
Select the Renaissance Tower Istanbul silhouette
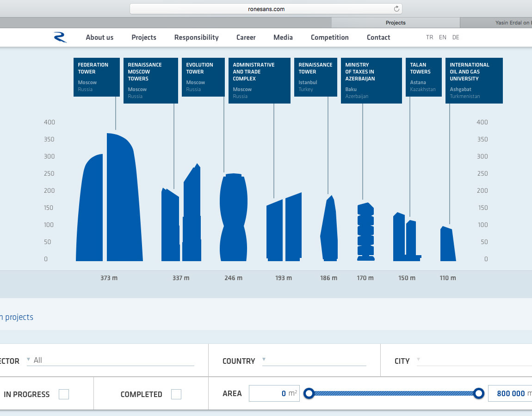tap(329, 228)
